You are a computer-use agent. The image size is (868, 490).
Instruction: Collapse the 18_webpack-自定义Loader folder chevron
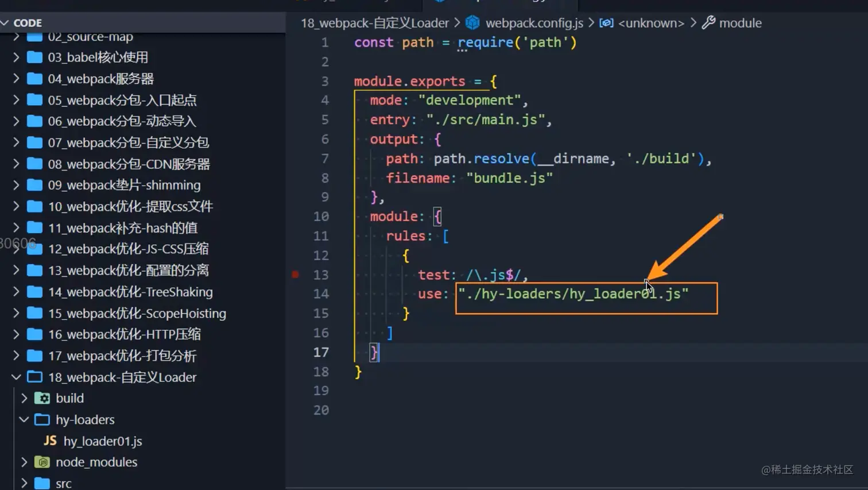click(x=16, y=377)
